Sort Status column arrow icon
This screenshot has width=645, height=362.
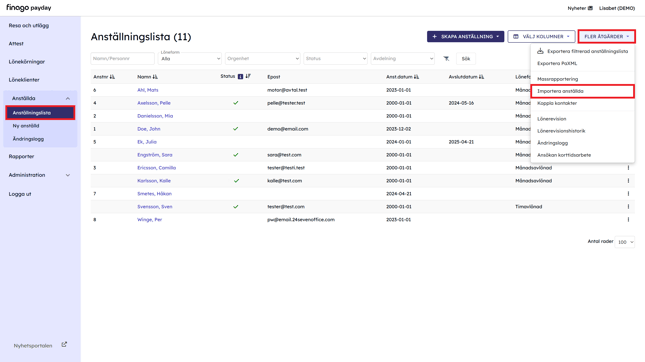coord(248,76)
